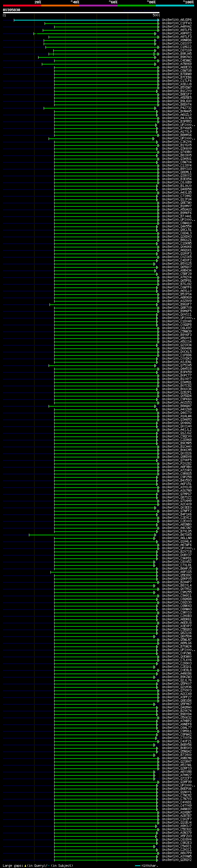Select hit label UniRef100_A6DE33
Screen dimensions: 197x868
click(x=177, y=67)
